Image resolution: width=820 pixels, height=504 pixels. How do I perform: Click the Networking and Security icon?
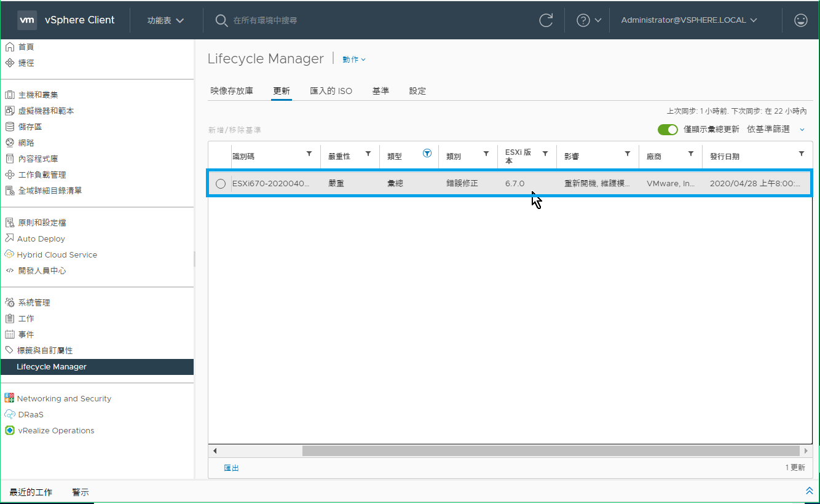(x=10, y=398)
